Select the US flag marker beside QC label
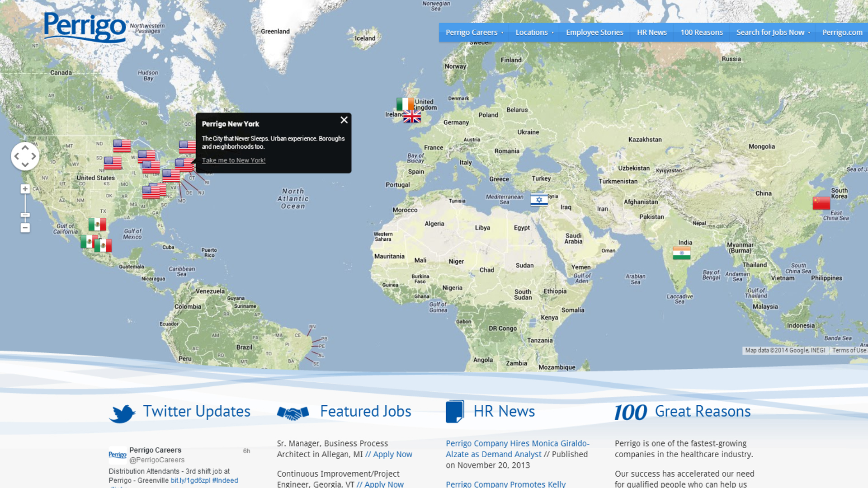868x488 pixels. coord(187,146)
